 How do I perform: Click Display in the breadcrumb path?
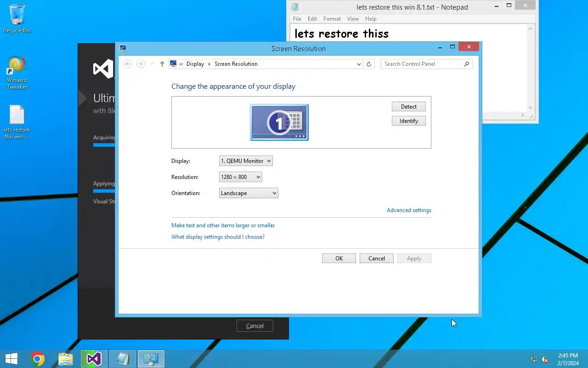pos(195,64)
